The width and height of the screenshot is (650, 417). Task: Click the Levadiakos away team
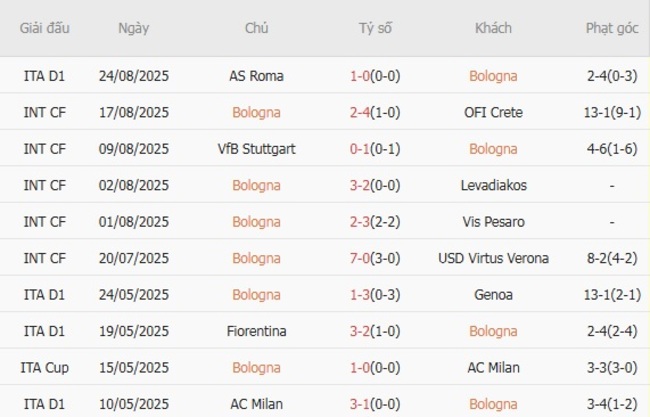click(492, 185)
